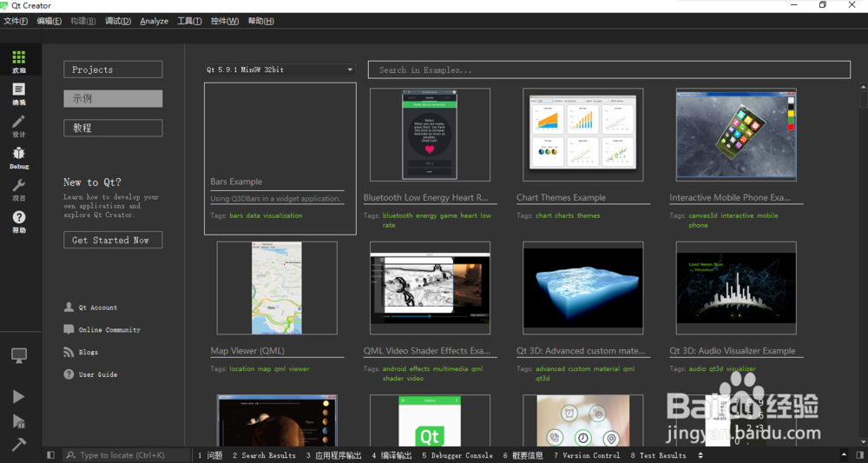The height and width of the screenshot is (463, 868).
Task: Open the 编辑(E) menu
Action: click(x=49, y=21)
